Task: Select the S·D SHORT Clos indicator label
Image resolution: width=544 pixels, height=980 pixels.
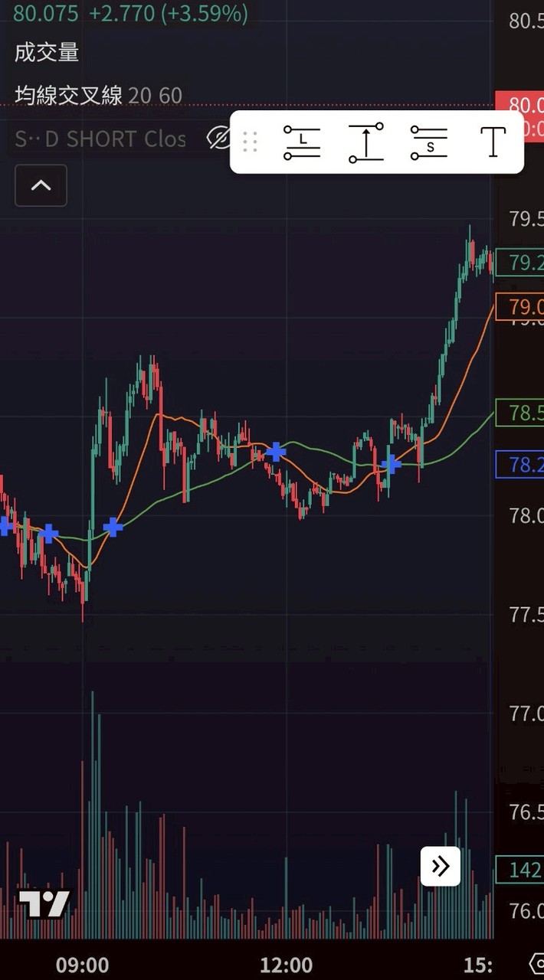Action: 100,139
